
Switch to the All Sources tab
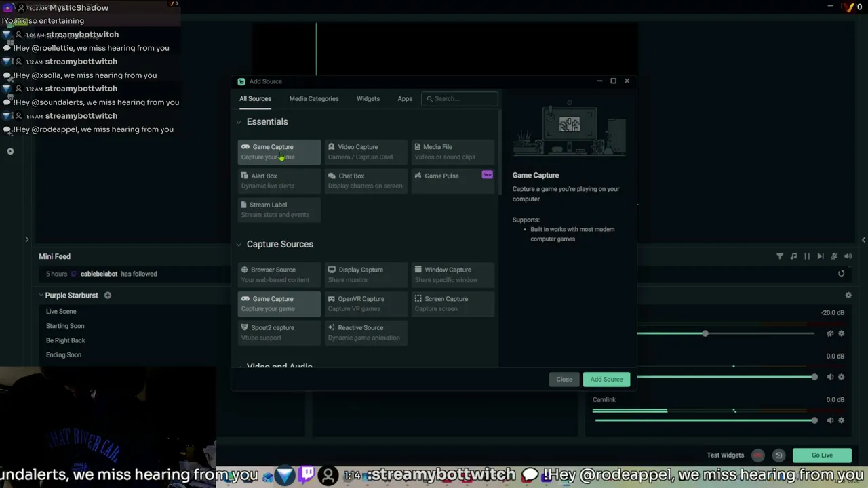coord(255,99)
